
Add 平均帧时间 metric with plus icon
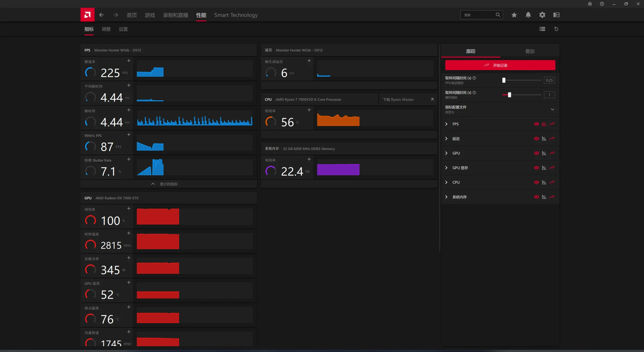tap(129, 85)
